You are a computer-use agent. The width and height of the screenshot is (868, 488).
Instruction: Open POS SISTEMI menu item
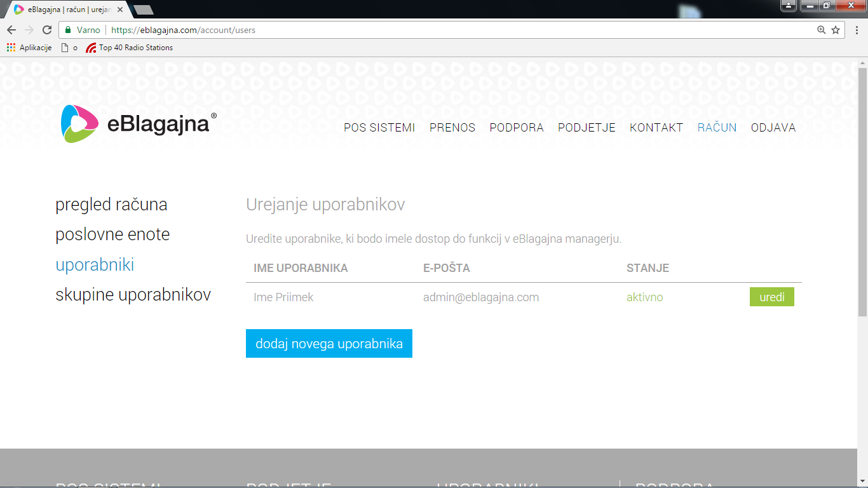379,128
